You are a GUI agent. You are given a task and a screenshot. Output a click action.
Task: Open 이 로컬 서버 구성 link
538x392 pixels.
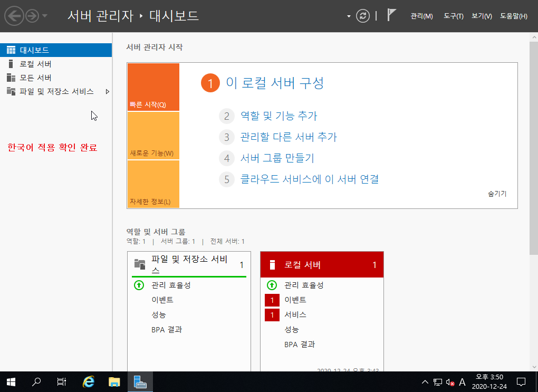point(275,83)
